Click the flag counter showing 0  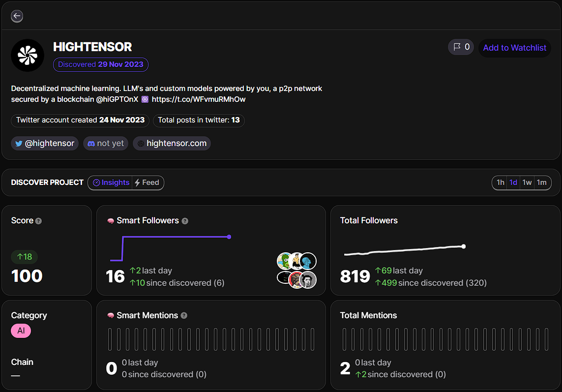[x=461, y=47]
